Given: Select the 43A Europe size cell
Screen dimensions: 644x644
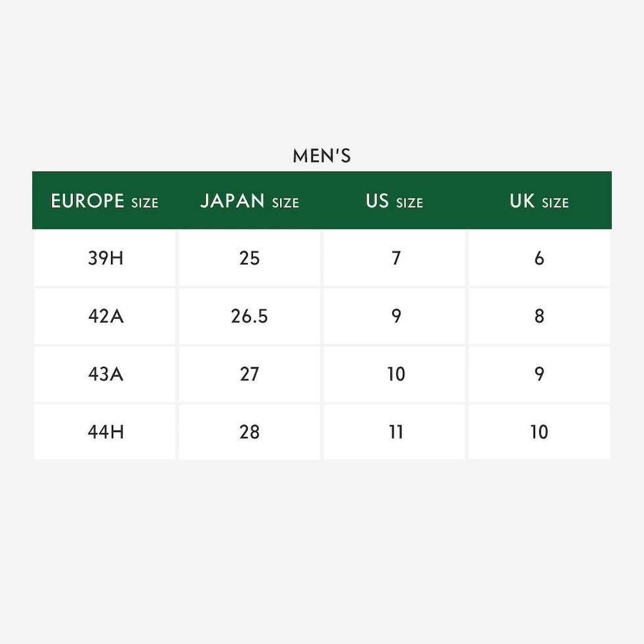Looking at the screenshot, I should (x=105, y=374).
